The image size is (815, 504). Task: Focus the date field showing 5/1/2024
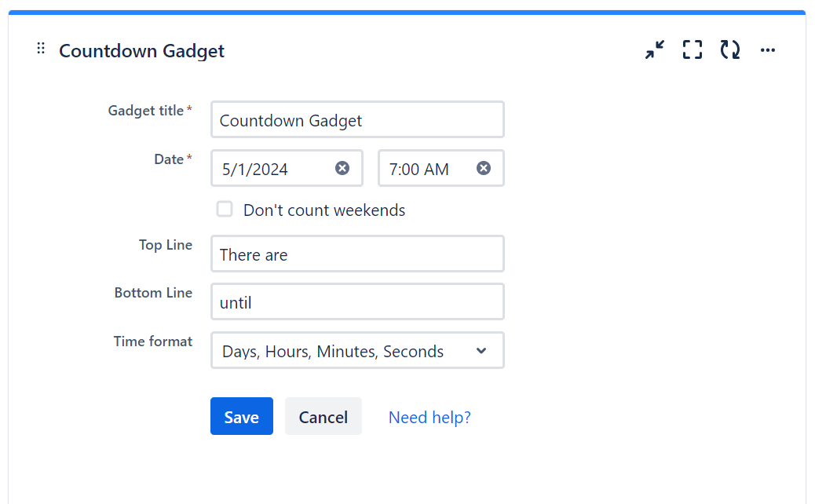[271, 169]
